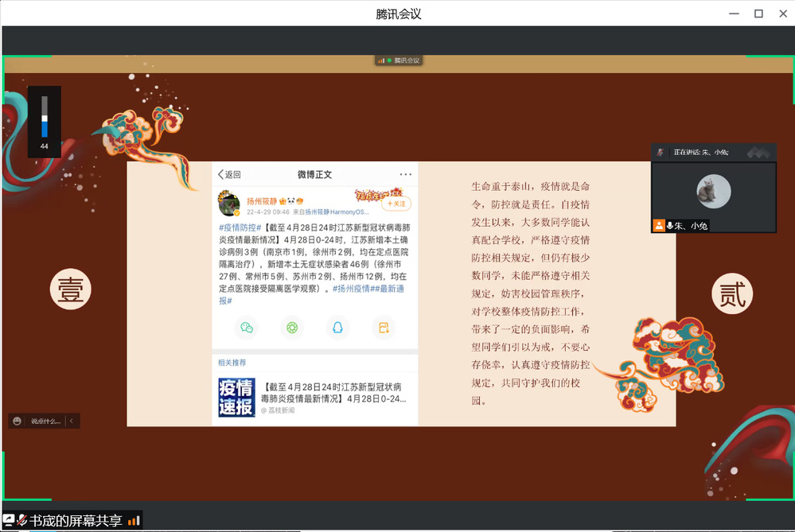Click the cat avatar of 朱、小兔

(x=714, y=191)
